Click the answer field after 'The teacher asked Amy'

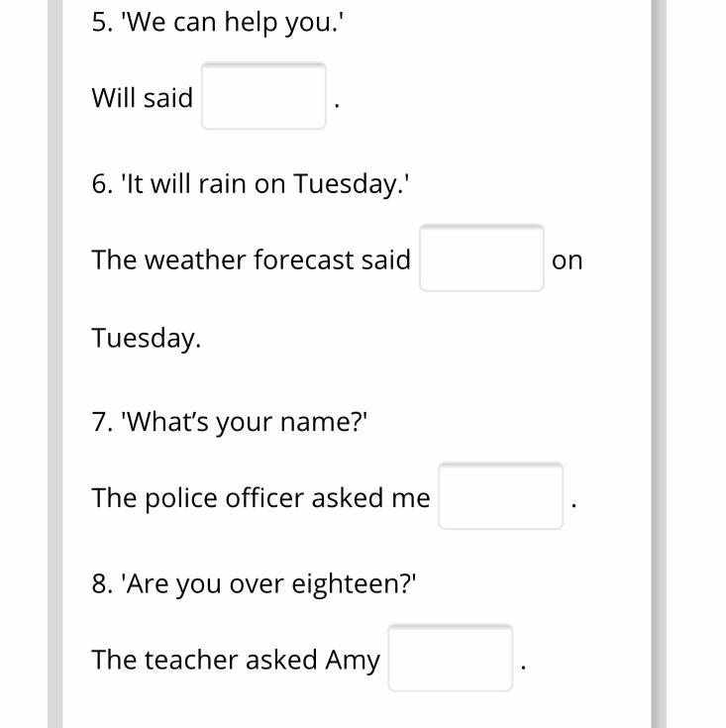tap(450, 659)
